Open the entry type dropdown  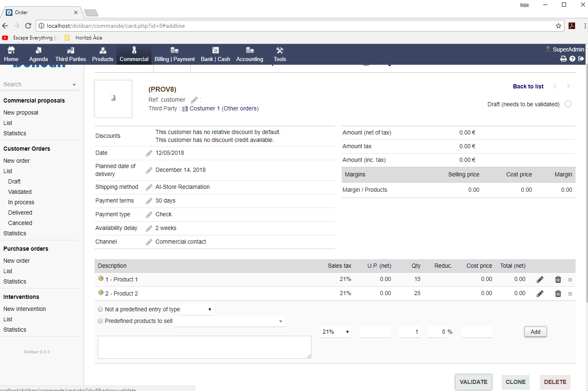[197, 309]
